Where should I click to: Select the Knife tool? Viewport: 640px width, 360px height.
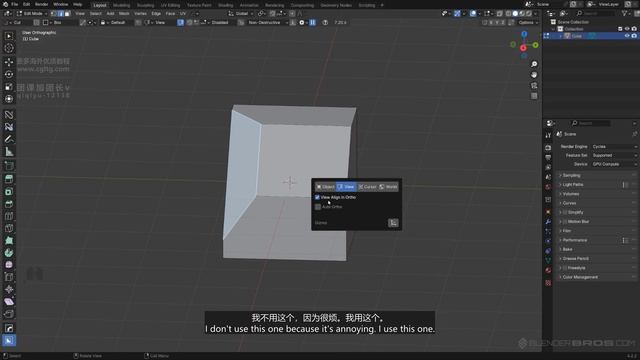[9, 228]
